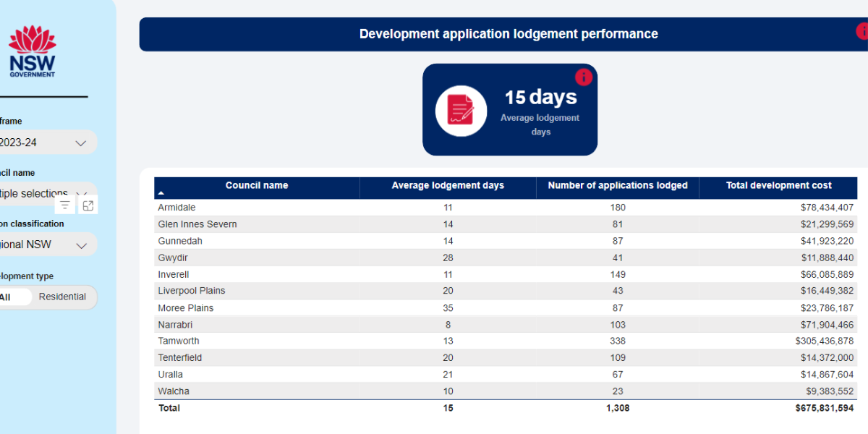868x434 pixels.
Task: Sort by Total development cost column
Action: click(x=779, y=186)
